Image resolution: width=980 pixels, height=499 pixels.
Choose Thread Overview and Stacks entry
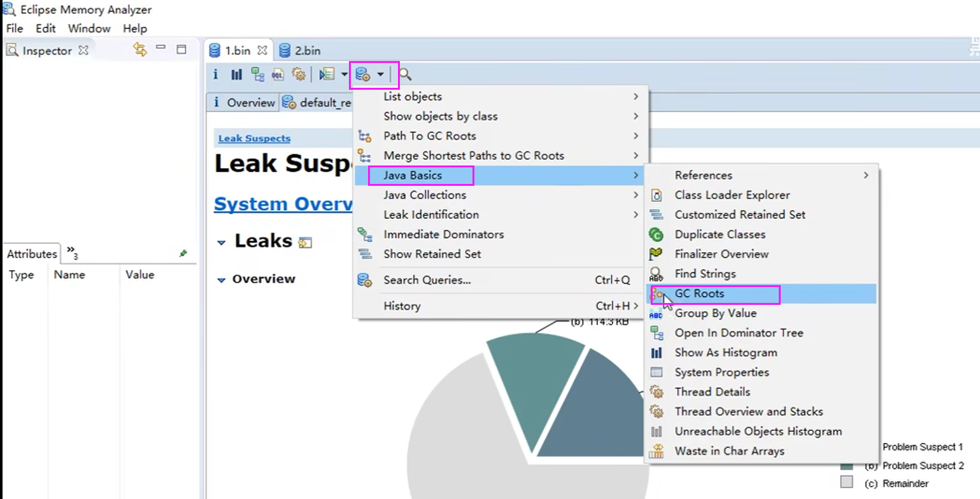[x=762, y=412]
